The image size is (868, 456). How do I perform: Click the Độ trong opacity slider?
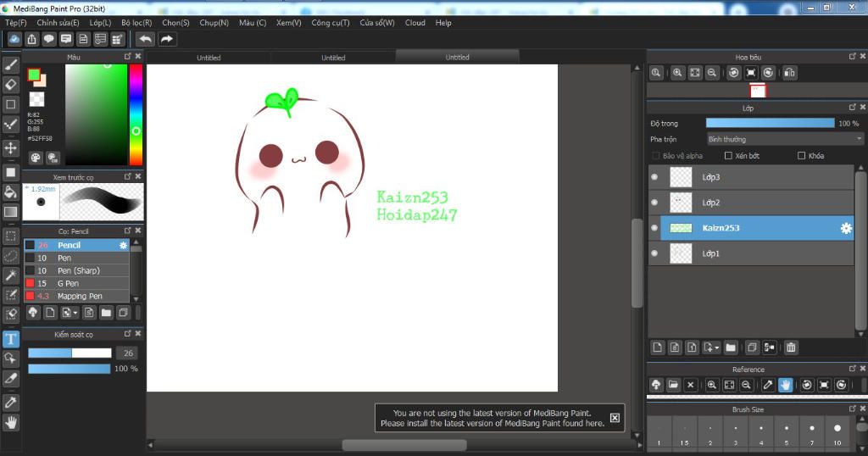click(x=770, y=123)
